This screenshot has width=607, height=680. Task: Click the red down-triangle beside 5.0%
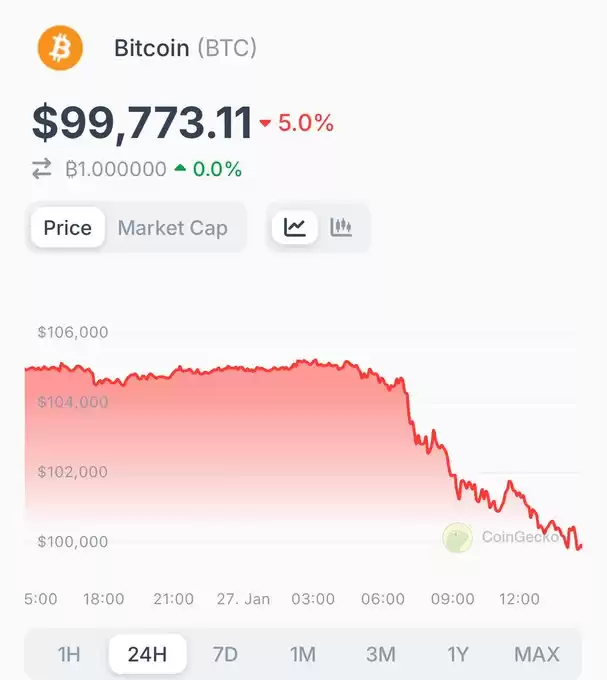[x=265, y=123]
